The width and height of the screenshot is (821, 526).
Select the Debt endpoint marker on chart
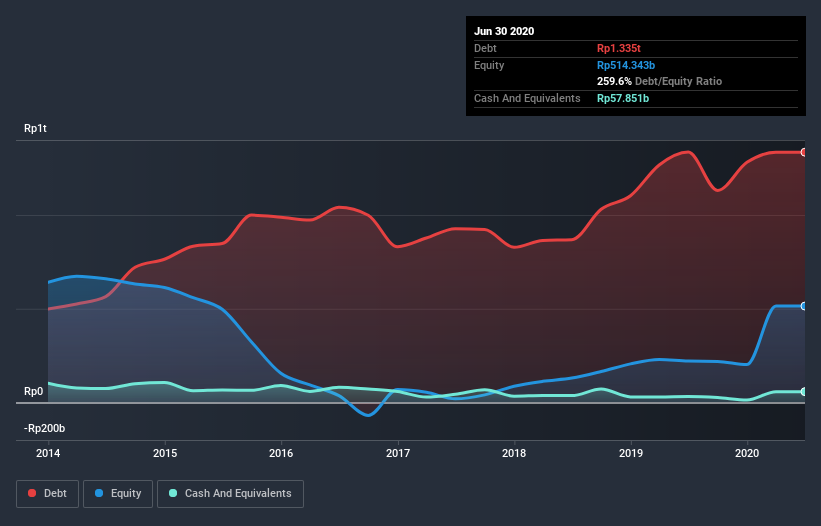tap(804, 152)
